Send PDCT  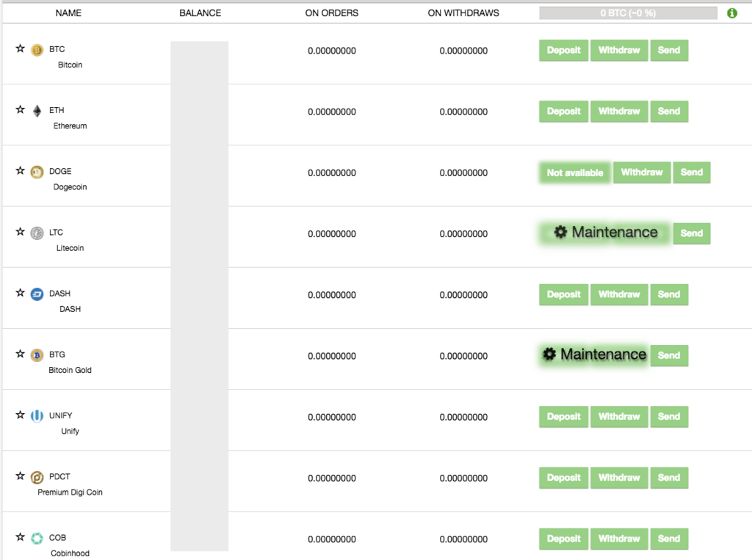point(669,478)
